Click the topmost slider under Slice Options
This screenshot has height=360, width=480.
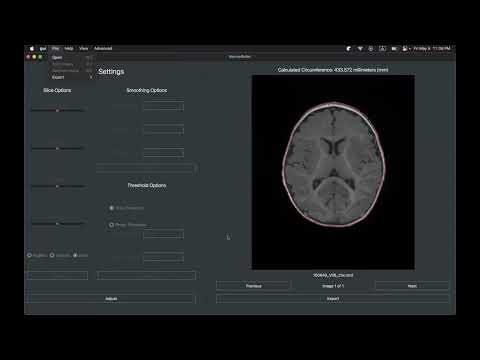click(57, 110)
